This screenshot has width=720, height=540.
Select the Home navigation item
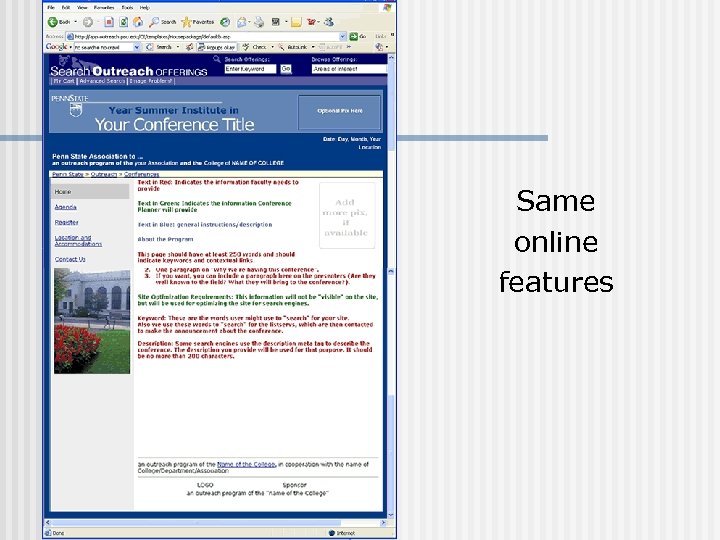pyautogui.click(x=90, y=191)
